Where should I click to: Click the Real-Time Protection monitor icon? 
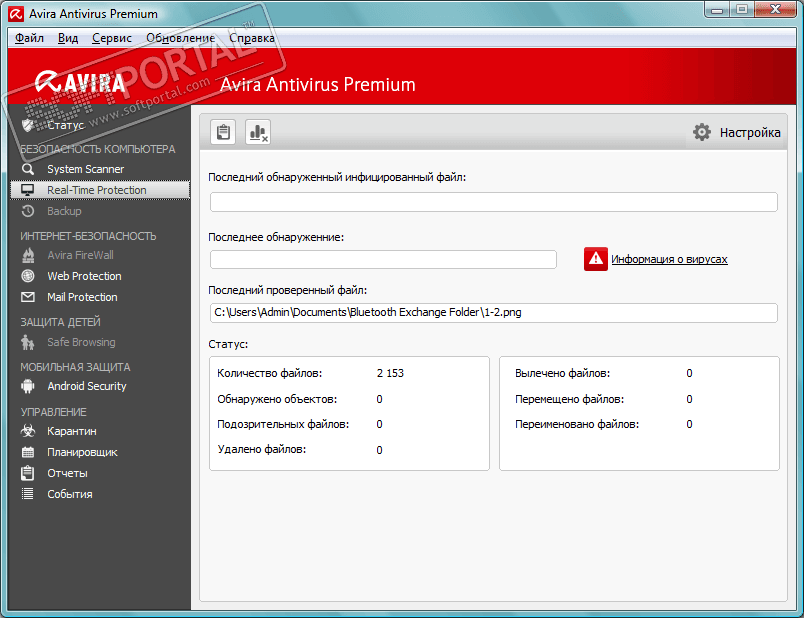point(28,190)
